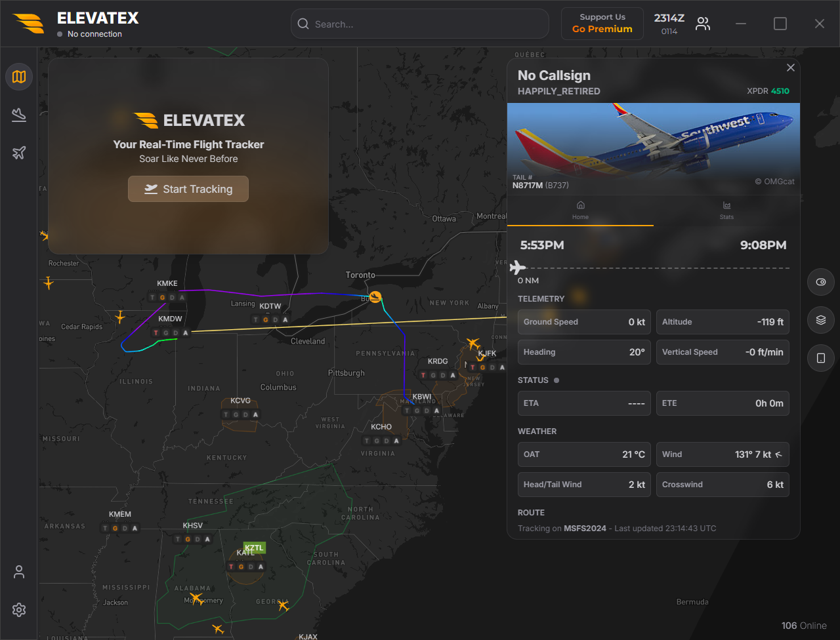Click the KDTW Ground badge
This screenshot has height=640, width=840.
coord(266,320)
